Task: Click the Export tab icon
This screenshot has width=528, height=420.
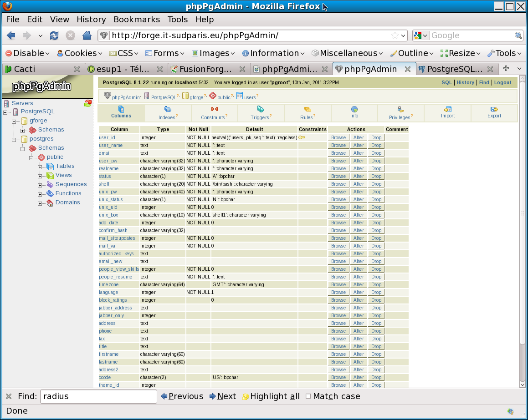Action: tap(494, 109)
